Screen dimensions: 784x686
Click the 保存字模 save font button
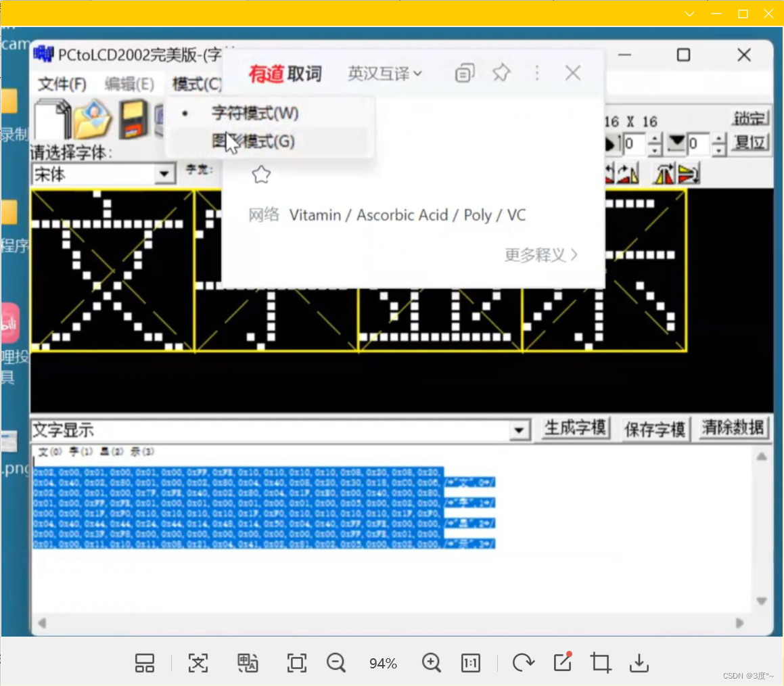tap(655, 429)
